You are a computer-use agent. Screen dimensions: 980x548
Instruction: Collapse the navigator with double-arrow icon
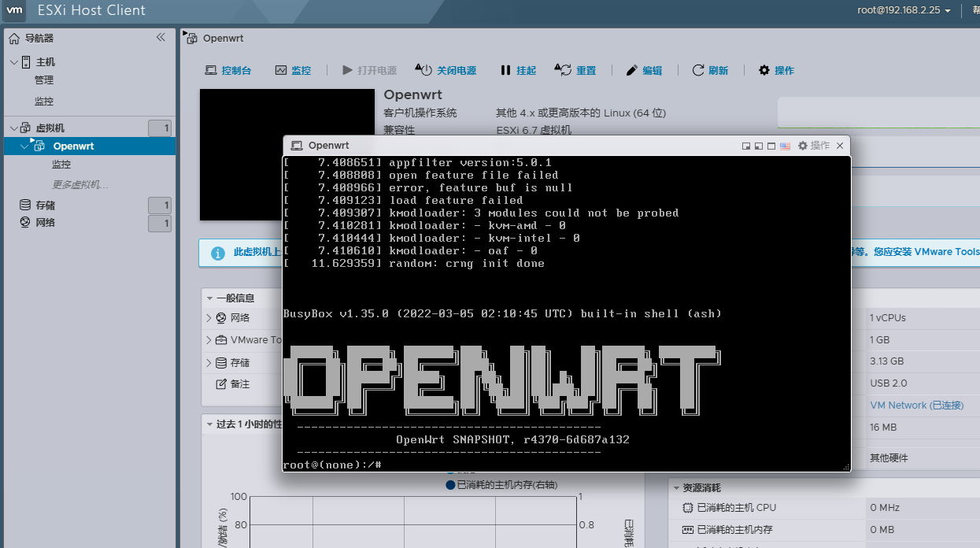tap(161, 37)
